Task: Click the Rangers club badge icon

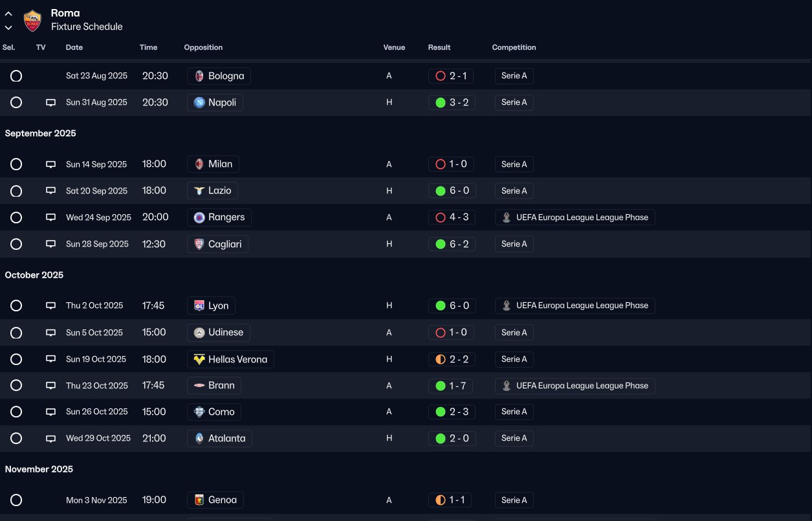Action: [199, 217]
